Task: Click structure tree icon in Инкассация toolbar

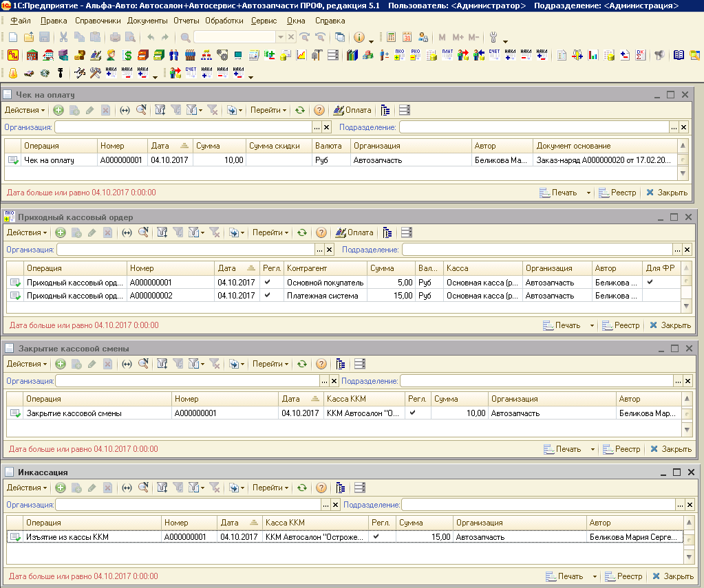Action: (341, 488)
